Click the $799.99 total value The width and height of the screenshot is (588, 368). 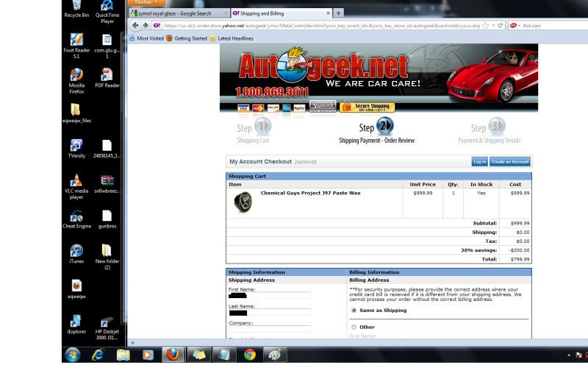coord(520,260)
